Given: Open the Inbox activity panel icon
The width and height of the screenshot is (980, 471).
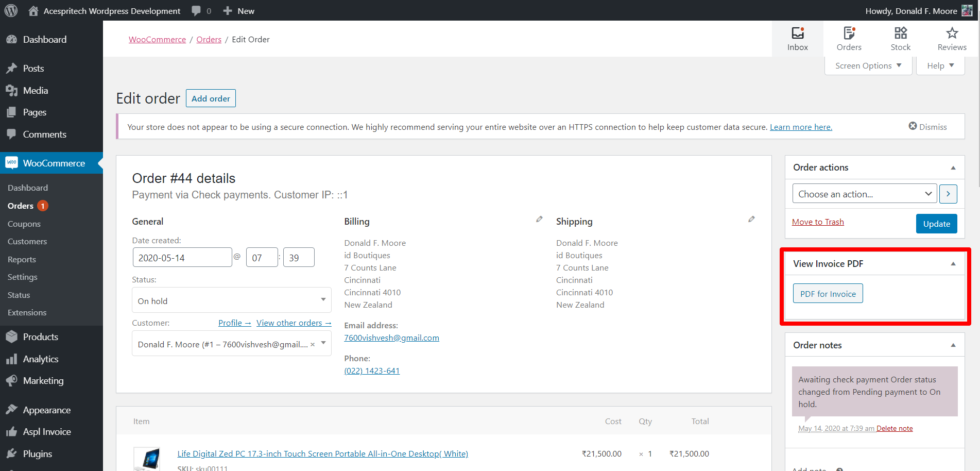Looking at the screenshot, I should [798, 33].
